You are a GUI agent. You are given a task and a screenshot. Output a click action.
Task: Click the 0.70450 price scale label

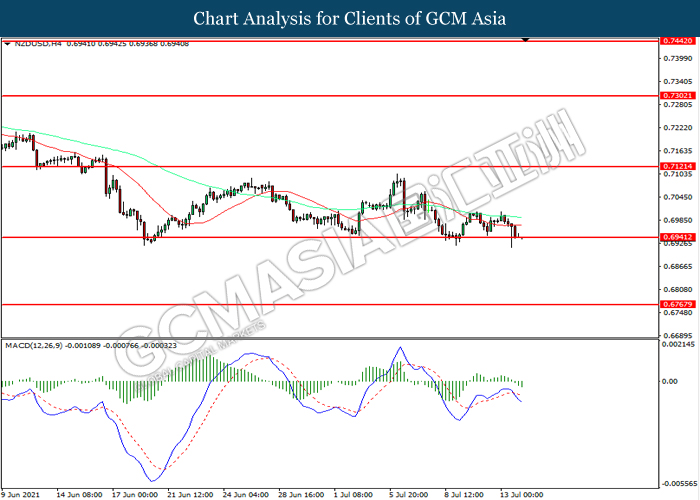(x=678, y=197)
